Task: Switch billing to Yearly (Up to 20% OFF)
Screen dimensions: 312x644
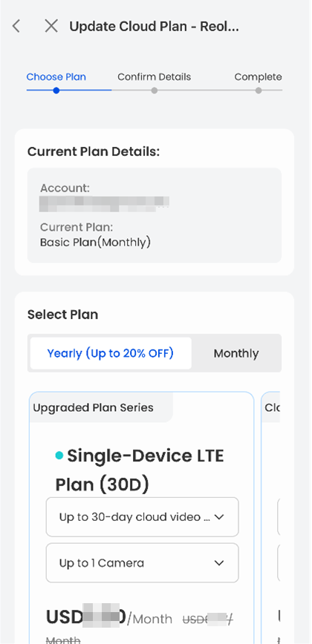Action: (111, 353)
